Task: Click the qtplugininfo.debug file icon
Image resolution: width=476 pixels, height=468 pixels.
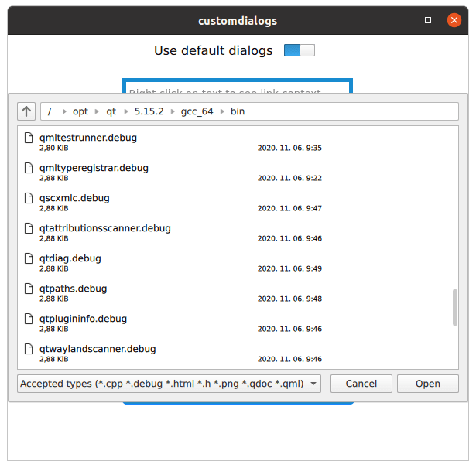Action: pos(29,319)
